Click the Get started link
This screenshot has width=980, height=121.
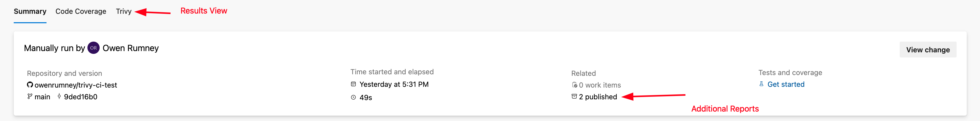[x=786, y=84]
